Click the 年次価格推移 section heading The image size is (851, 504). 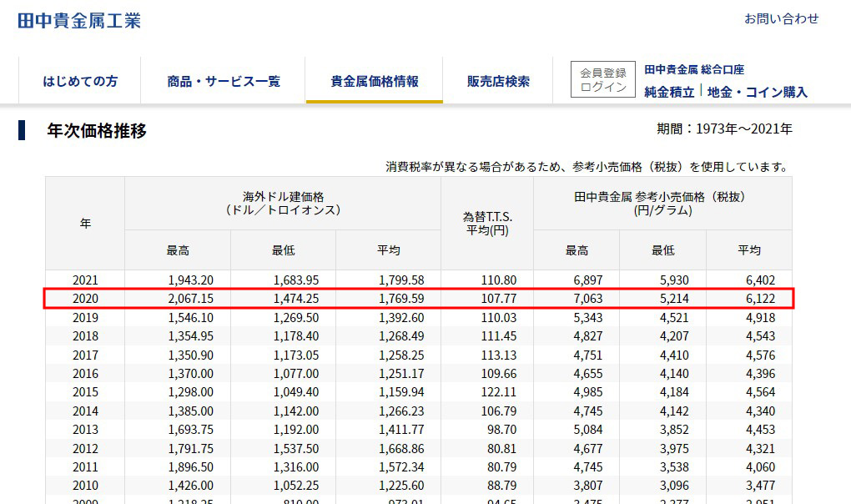click(97, 130)
